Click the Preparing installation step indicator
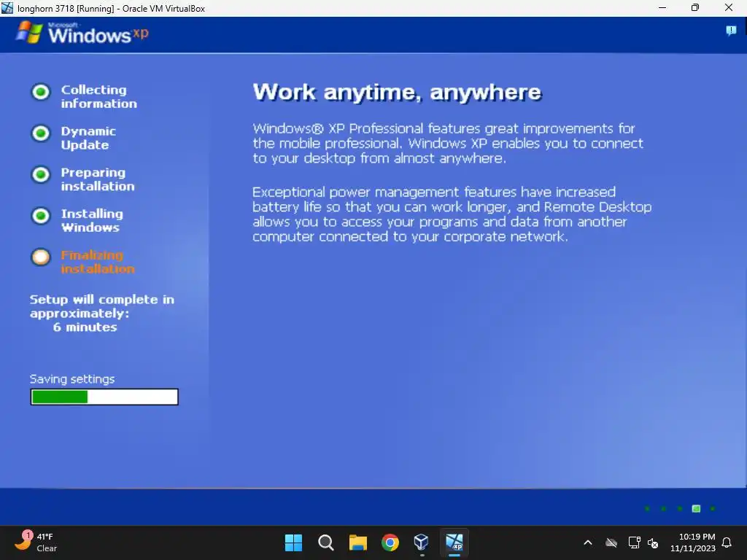Viewport: 747px width, 560px height. pos(41,174)
